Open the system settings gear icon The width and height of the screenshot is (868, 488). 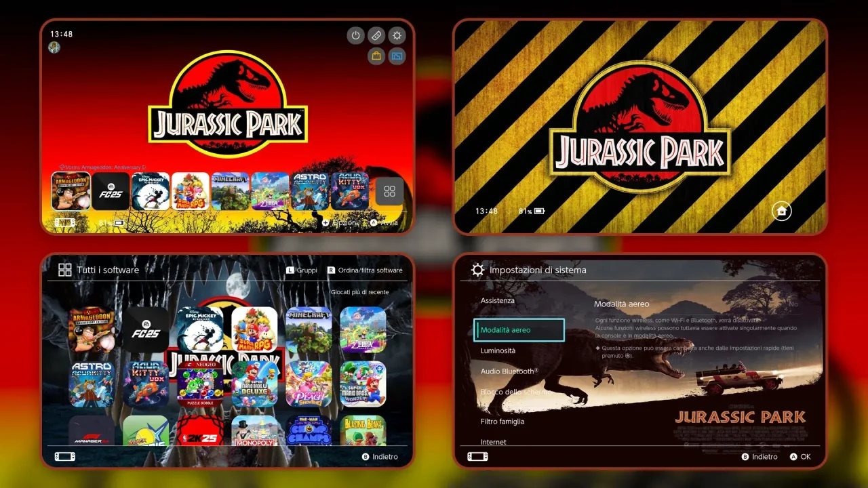[x=397, y=35]
